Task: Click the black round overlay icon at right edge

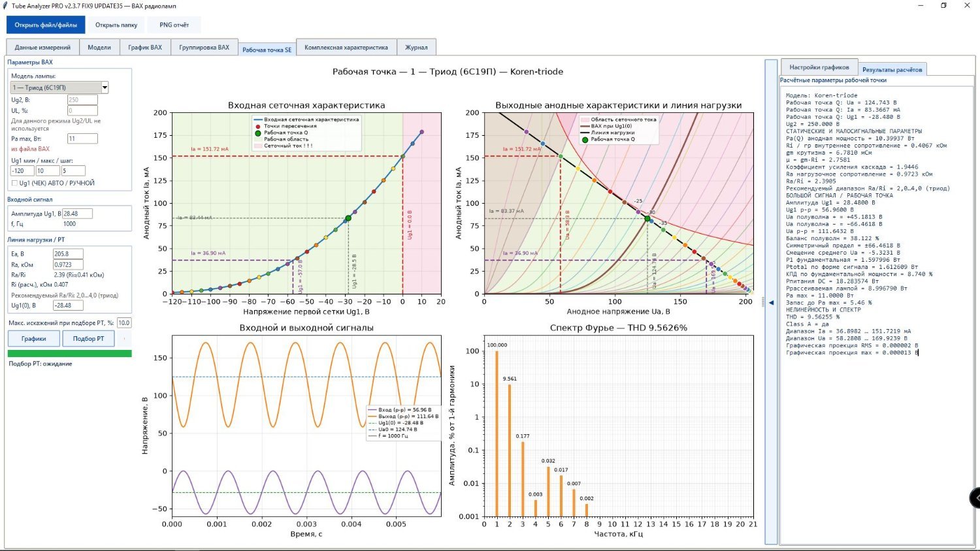Action: tap(975, 497)
